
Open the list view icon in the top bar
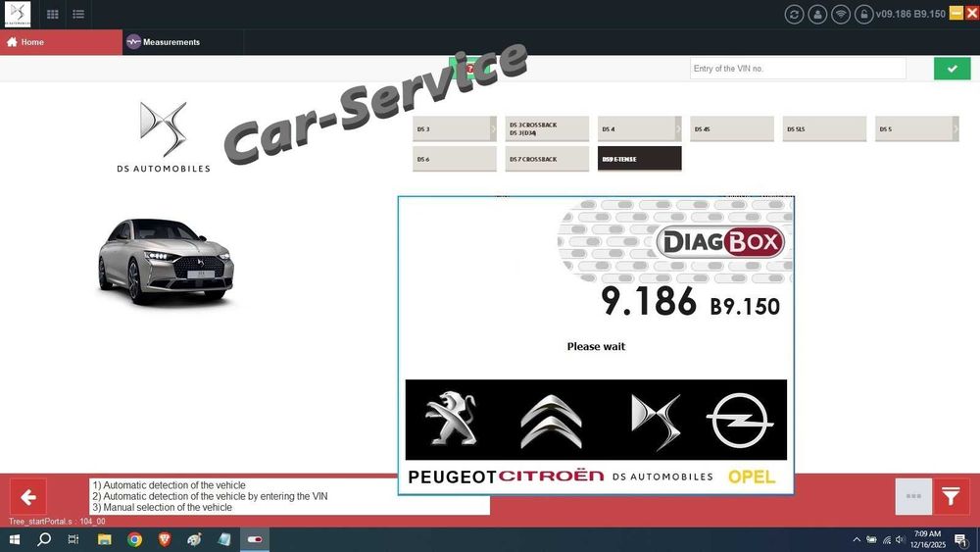78,14
